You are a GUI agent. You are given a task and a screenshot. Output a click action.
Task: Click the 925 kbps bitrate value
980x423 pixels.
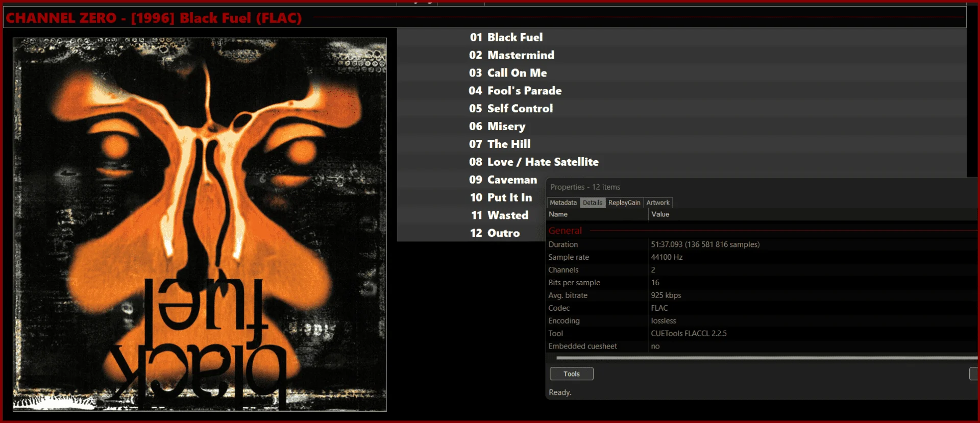coord(666,295)
